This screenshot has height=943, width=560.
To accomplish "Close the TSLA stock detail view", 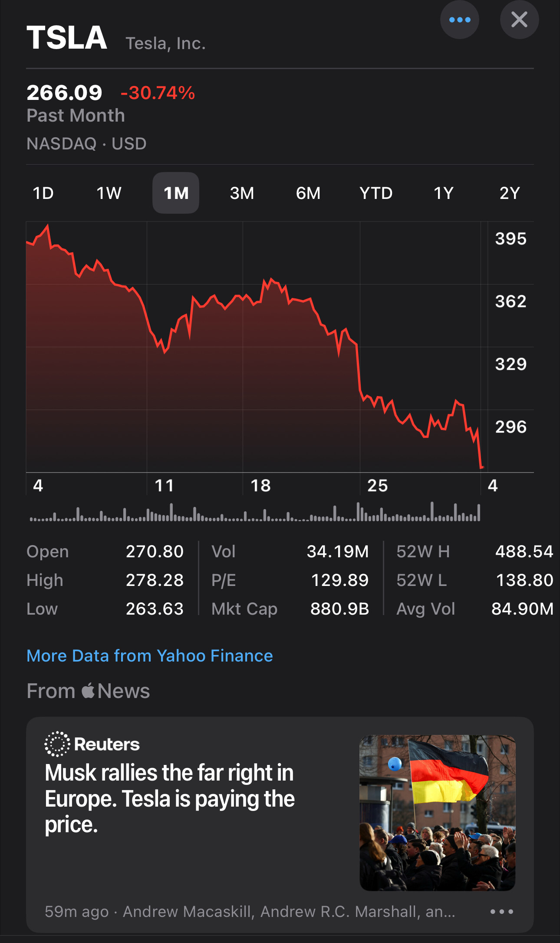I will pyautogui.click(x=519, y=20).
